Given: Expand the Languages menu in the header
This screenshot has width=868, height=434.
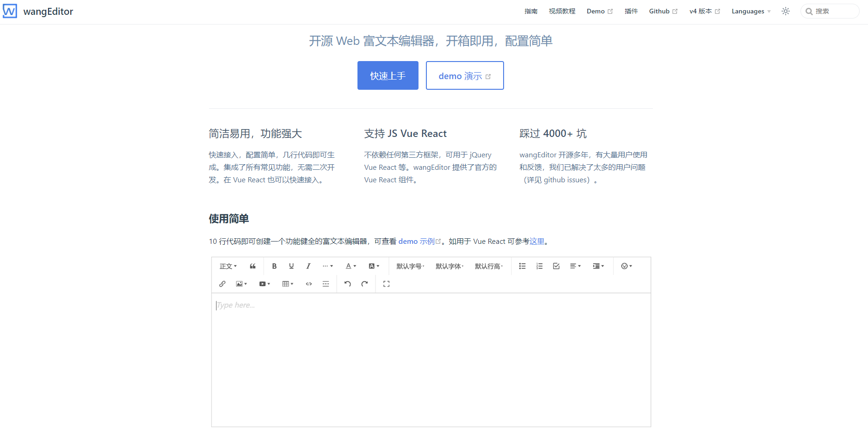Looking at the screenshot, I should (749, 11).
